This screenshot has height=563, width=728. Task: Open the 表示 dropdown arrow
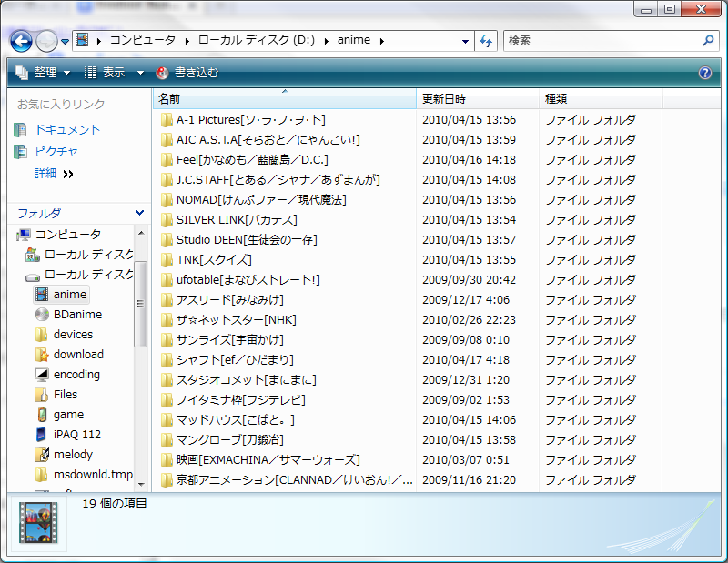140,73
